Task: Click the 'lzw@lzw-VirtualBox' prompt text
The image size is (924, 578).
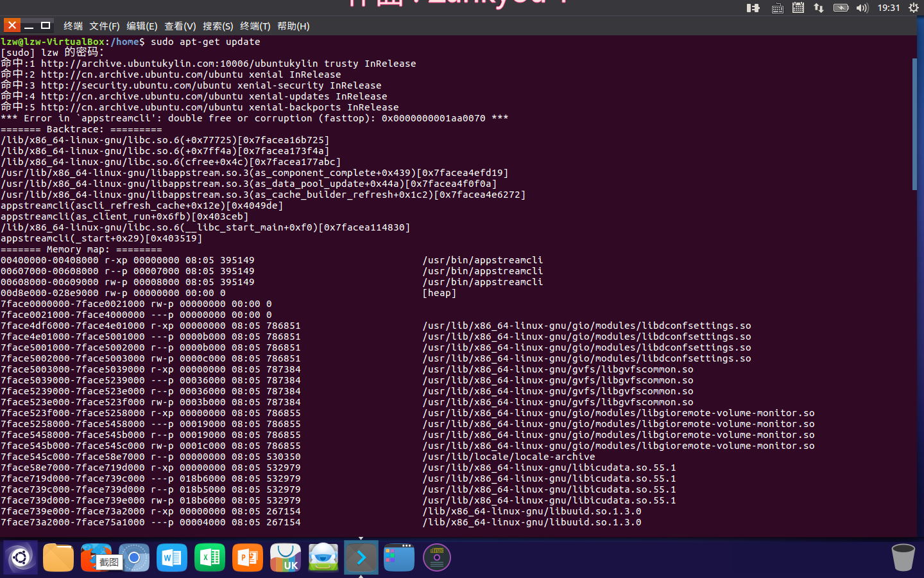Action: coord(53,42)
